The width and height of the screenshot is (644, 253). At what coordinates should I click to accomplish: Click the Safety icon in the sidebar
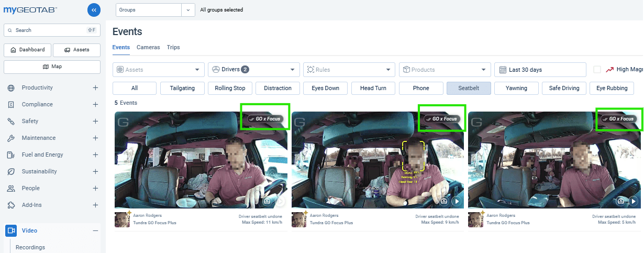pyautogui.click(x=11, y=122)
